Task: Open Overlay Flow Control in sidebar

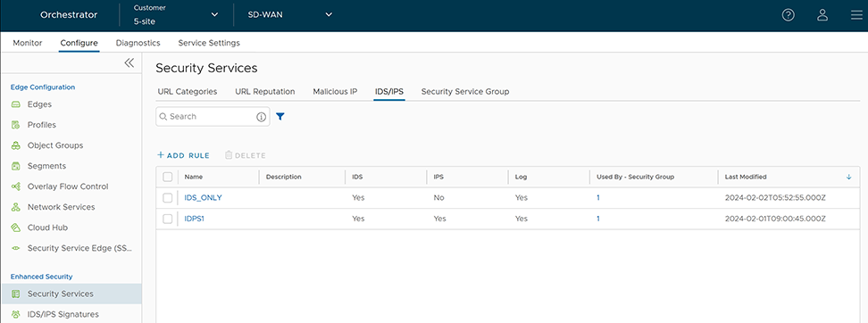Action: point(60,186)
